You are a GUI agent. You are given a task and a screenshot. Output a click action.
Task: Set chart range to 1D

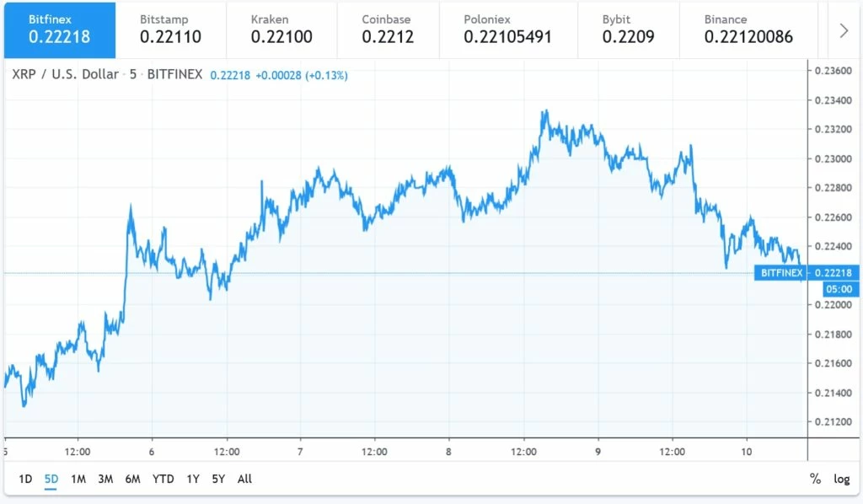pos(25,480)
